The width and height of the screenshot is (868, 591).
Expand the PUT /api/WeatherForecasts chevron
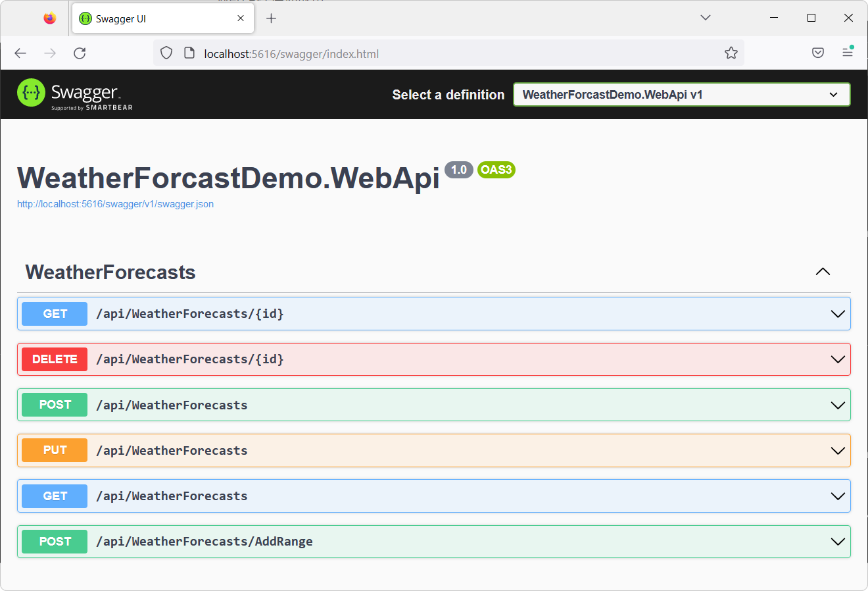click(838, 450)
